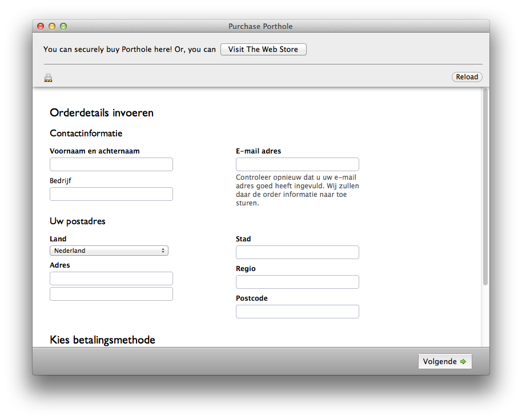522x420 pixels.
Task: Open the Land country dropdown
Action: click(109, 251)
